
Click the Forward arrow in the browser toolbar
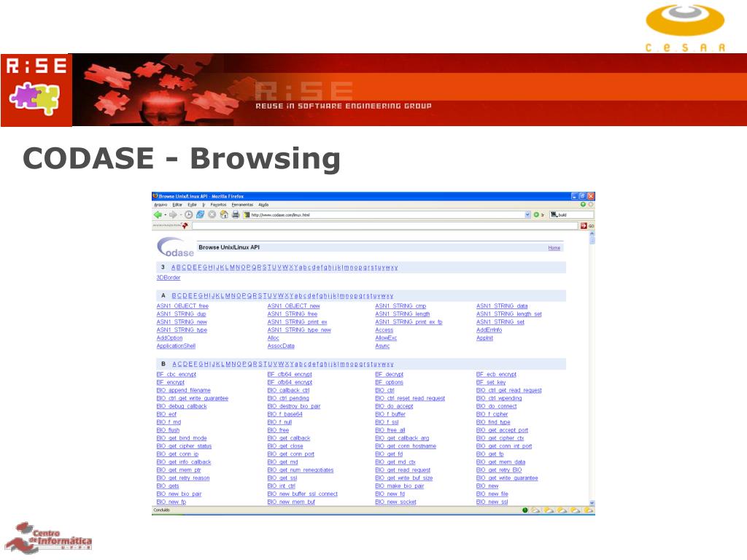(173, 215)
